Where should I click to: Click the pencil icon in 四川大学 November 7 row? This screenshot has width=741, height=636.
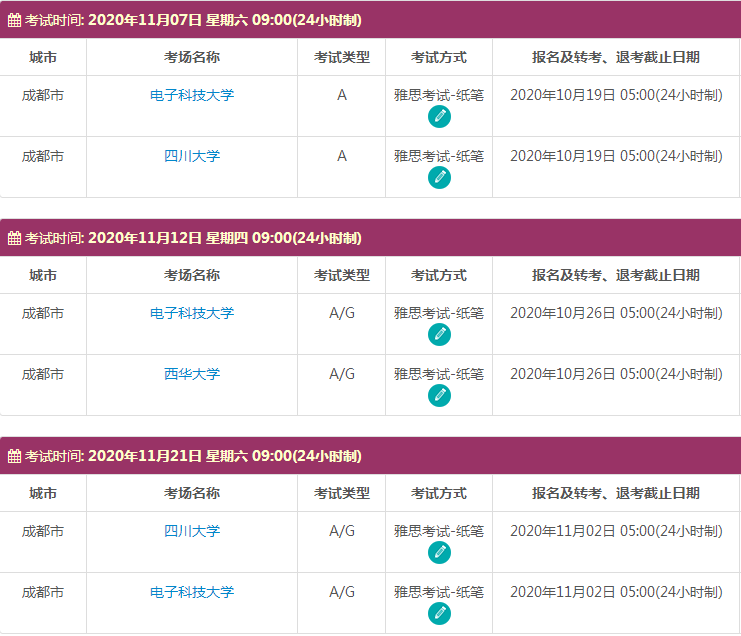(x=439, y=178)
